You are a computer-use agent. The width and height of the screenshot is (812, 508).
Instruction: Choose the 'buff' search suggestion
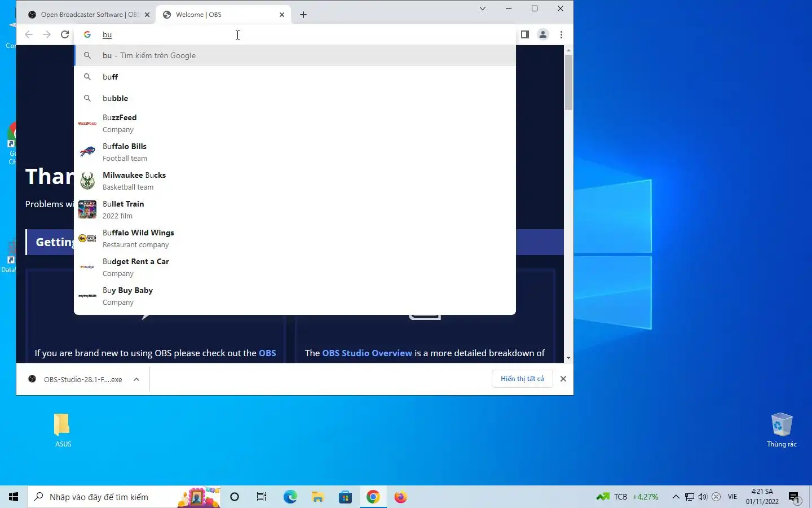point(295,77)
